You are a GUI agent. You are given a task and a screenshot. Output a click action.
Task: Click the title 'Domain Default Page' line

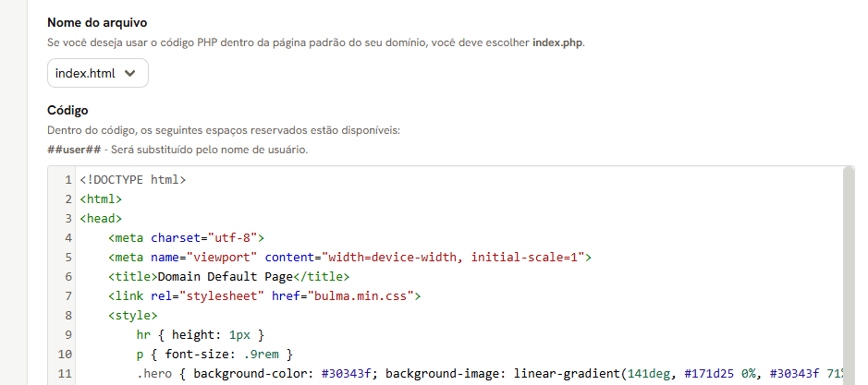[229, 277]
